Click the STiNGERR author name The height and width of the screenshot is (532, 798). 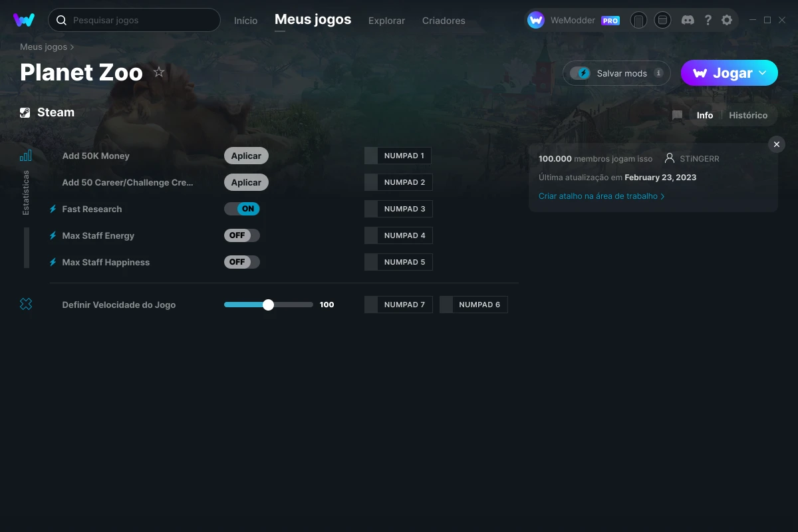[x=700, y=159]
